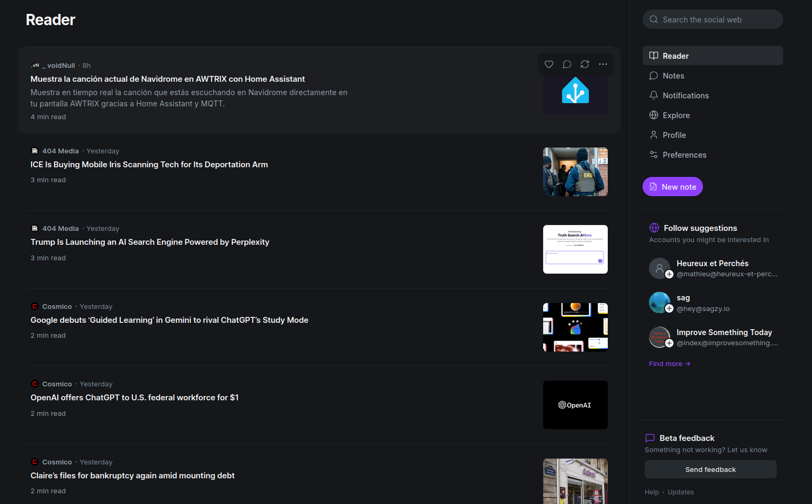This screenshot has width=812, height=504.
Task: Open OpenAI federal workforce article
Action: coord(134,397)
